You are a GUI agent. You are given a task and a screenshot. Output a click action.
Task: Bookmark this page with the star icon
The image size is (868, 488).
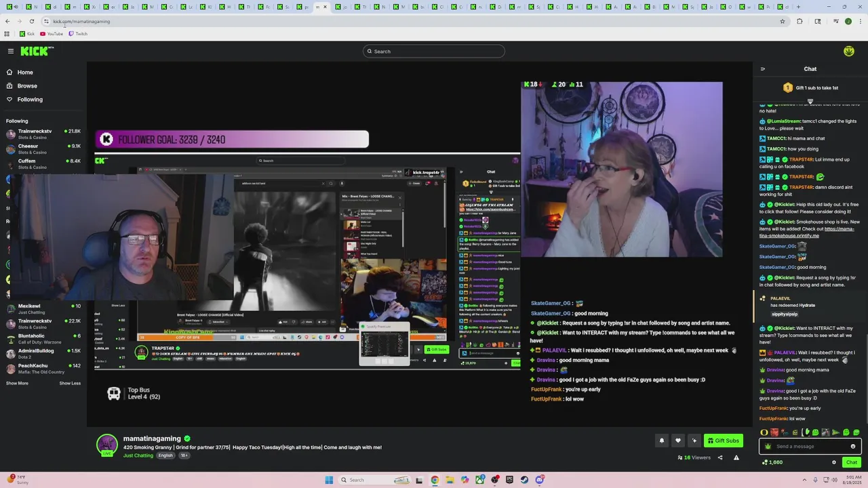(782, 21)
